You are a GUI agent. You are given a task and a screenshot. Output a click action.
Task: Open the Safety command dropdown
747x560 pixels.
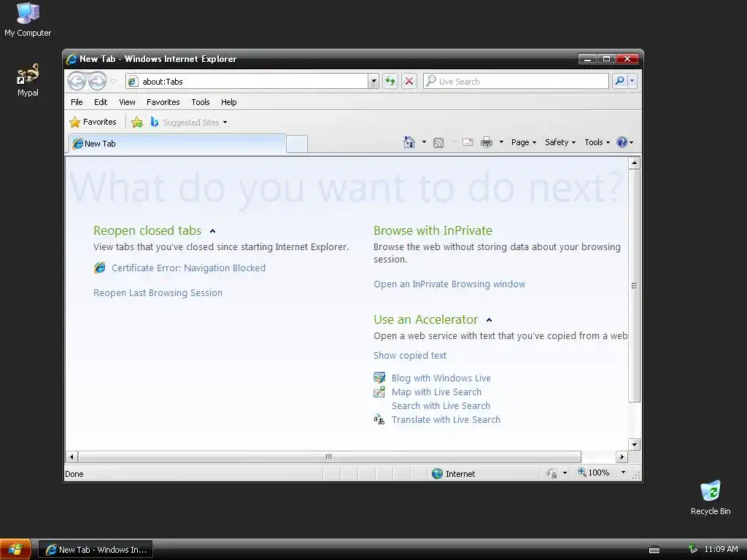pos(560,142)
